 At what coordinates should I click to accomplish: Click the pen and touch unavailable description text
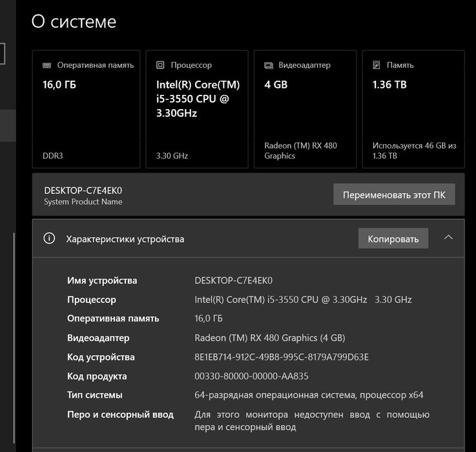312,421
